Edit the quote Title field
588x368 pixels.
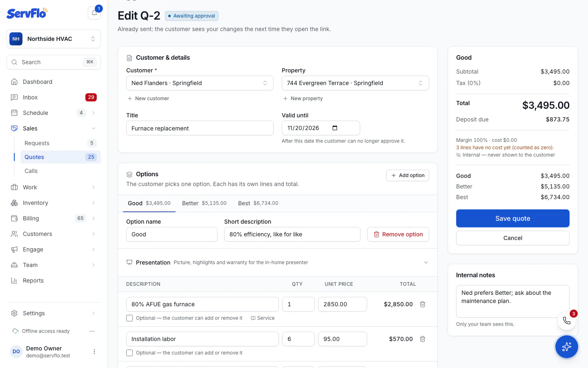click(200, 128)
